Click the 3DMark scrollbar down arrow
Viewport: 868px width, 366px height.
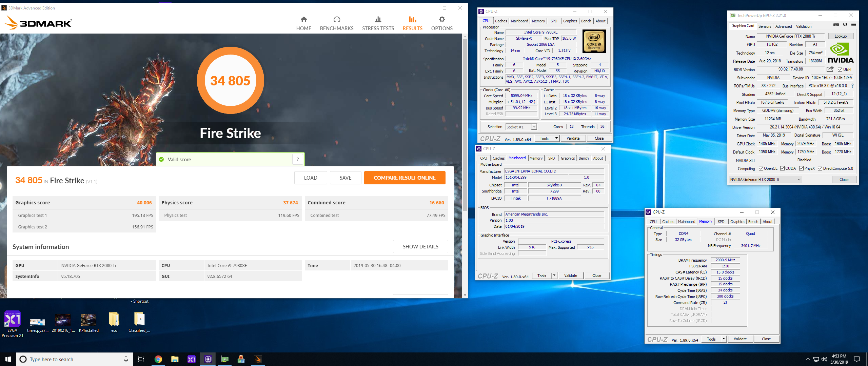click(465, 295)
